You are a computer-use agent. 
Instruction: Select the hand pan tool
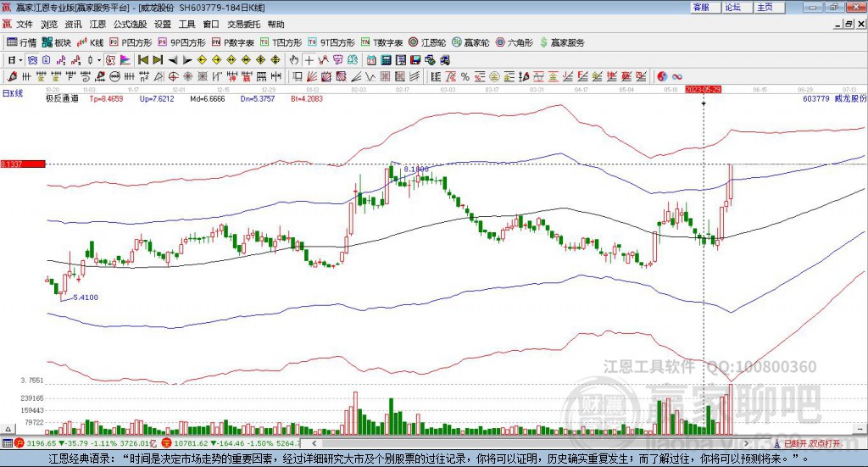[x=294, y=60]
